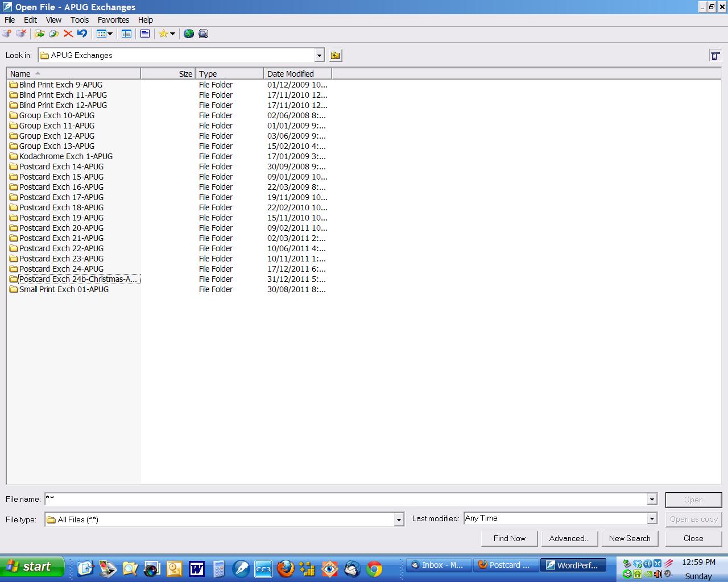Click the blue undo arrow icon
This screenshot has height=582, width=728.
(x=82, y=34)
